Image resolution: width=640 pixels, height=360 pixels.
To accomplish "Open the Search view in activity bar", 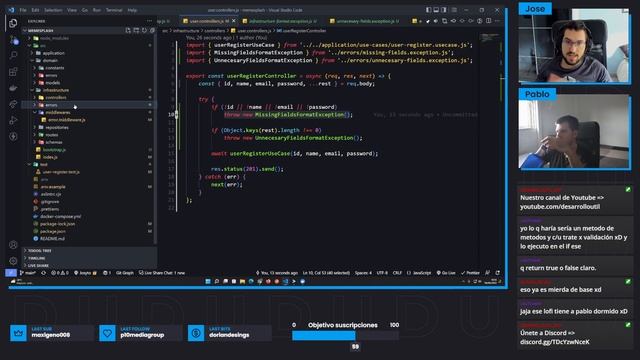I will pos(13,56).
